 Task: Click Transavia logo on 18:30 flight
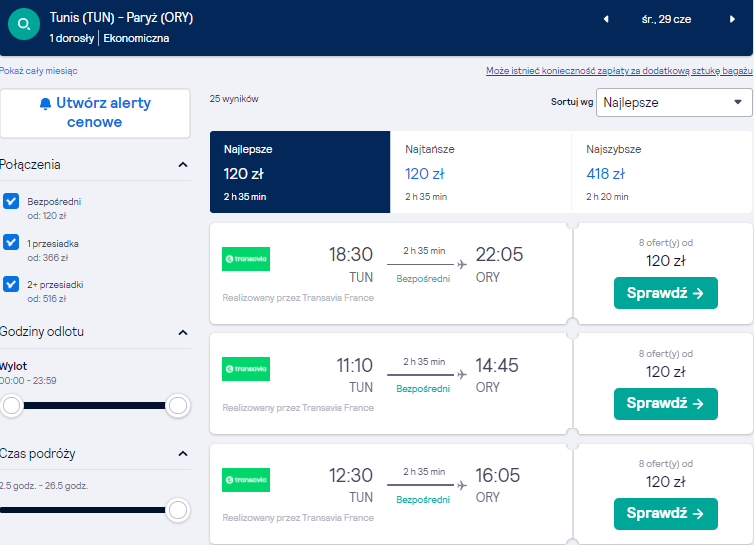(x=246, y=259)
